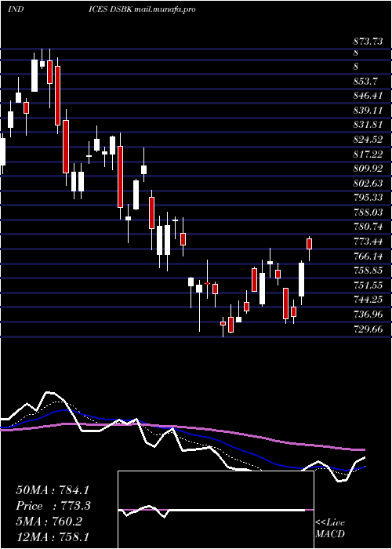Select the 846.41 price label
392x549 pixels.
368,95
